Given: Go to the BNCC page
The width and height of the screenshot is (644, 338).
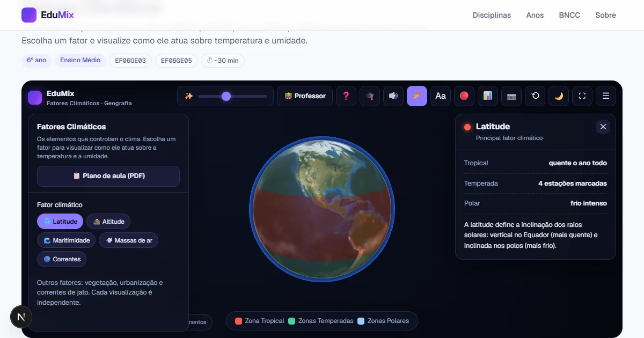Looking at the screenshot, I should point(569,15).
